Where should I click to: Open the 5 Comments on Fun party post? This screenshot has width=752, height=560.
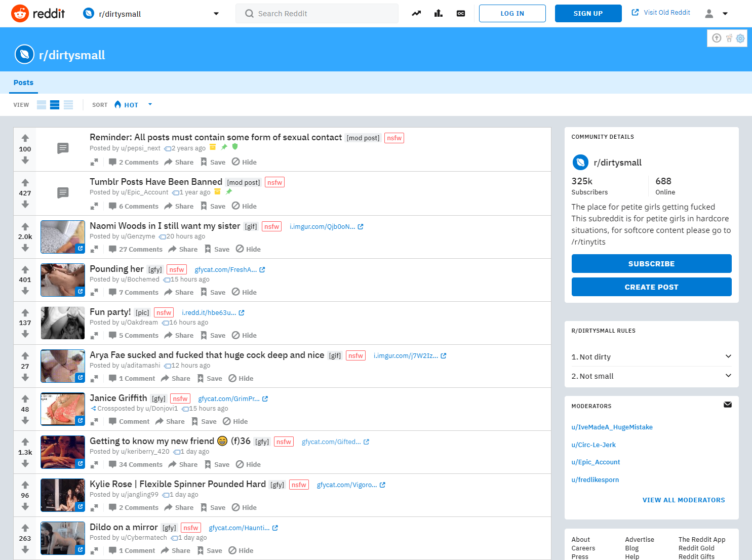(x=134, y=335)
